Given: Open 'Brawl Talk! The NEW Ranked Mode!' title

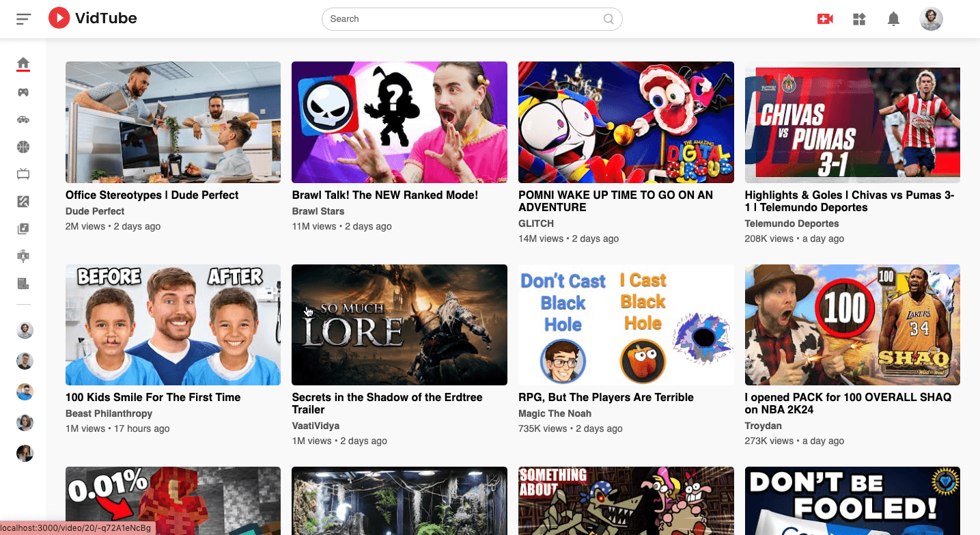Looking at the screenshot, I should click(384, 195).
